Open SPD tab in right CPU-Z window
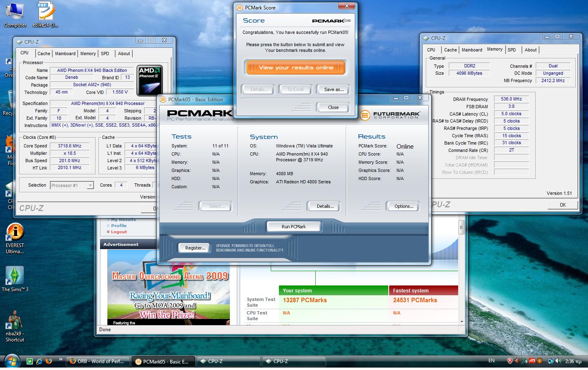 coord(512,50)
